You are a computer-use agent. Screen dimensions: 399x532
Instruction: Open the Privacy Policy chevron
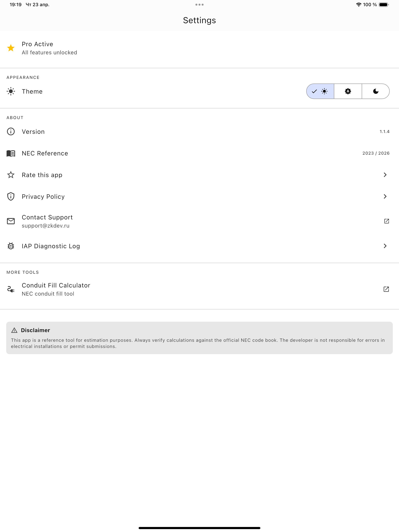point(385,196)
